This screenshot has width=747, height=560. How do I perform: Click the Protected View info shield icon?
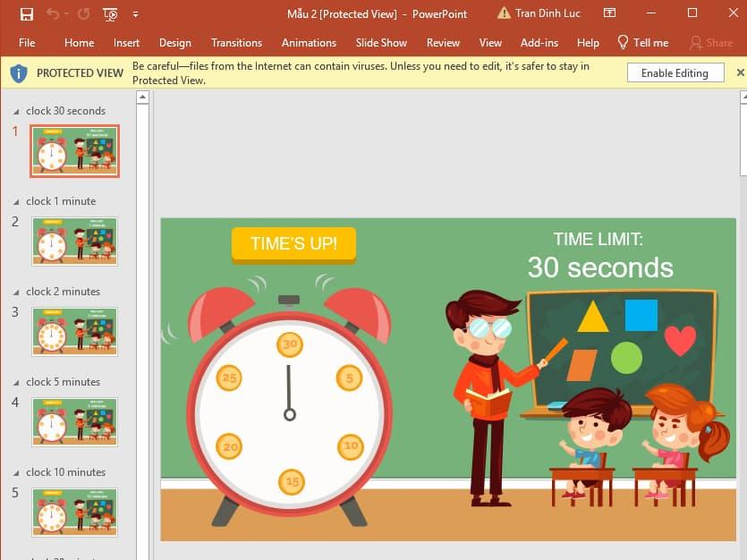pos(19,72)
